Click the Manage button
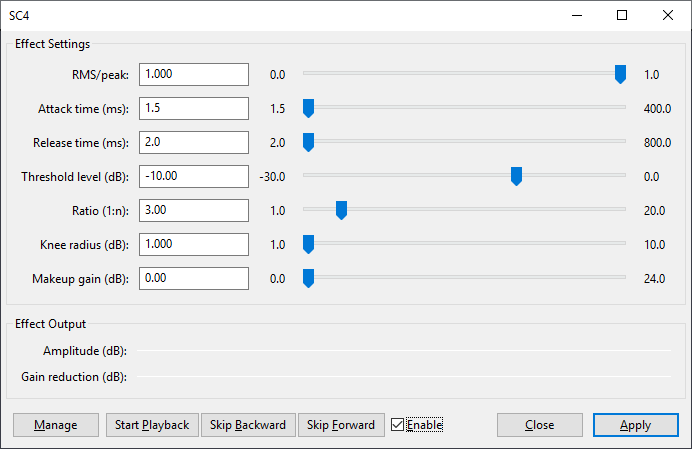The width and height of the screenshot is (692, 449). coord(56,425)
